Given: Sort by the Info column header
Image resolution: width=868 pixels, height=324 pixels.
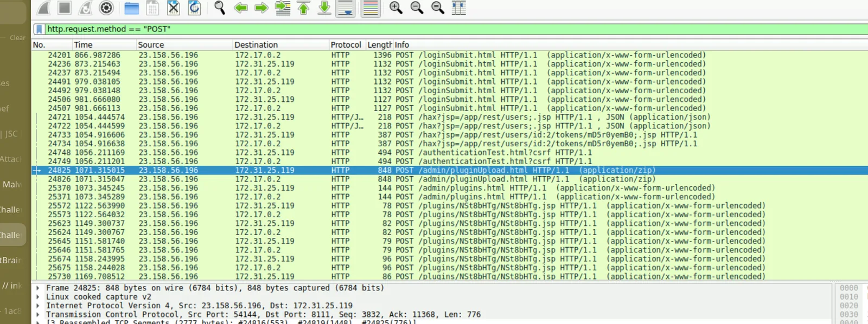Looking at the screenshot, I should (630, 45).
